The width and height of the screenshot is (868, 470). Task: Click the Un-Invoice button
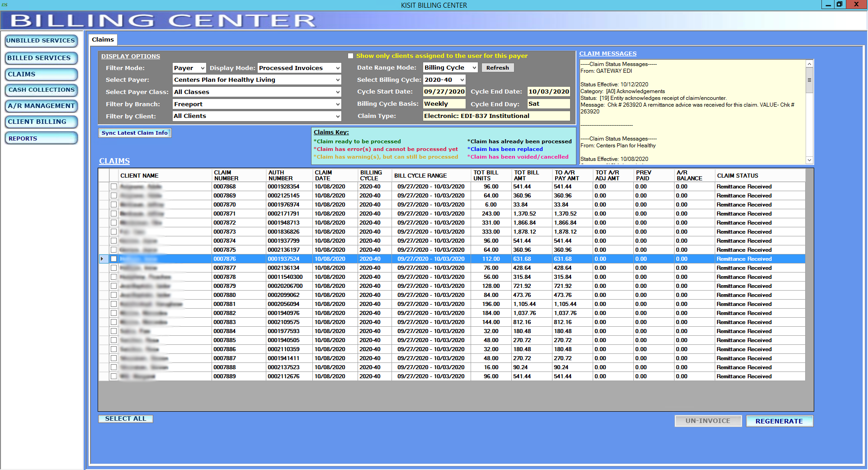708,421
